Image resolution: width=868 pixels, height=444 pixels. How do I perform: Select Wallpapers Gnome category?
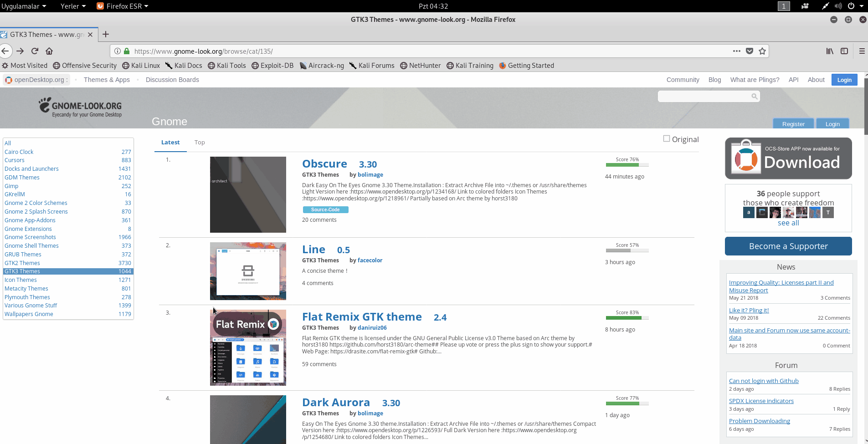click(x=29, y=314)
